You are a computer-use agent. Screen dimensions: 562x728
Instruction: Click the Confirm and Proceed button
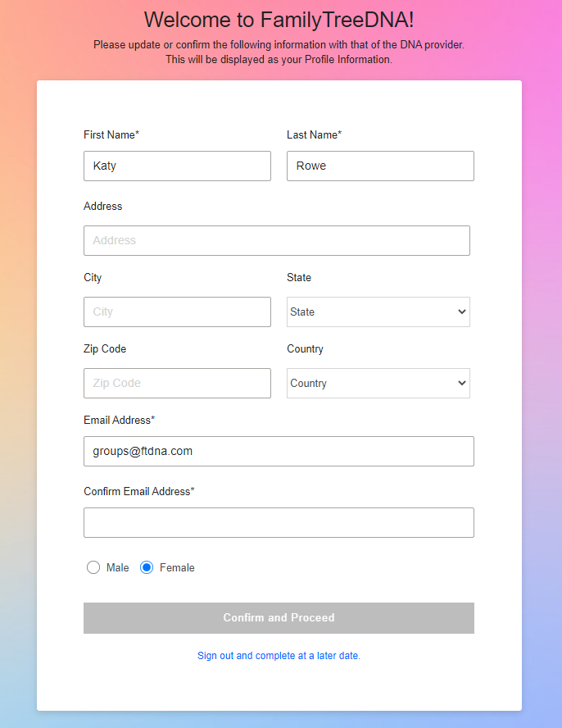click(x=279, y=618)
